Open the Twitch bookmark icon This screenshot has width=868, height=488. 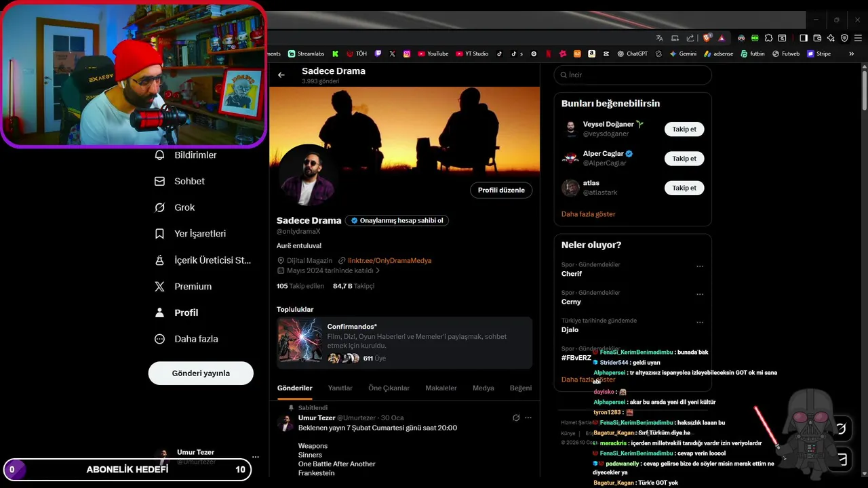point(378,54)
